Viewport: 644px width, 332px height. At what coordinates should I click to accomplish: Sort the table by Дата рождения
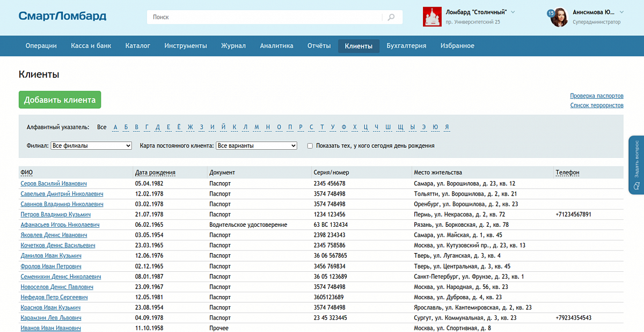click(155, 172)
